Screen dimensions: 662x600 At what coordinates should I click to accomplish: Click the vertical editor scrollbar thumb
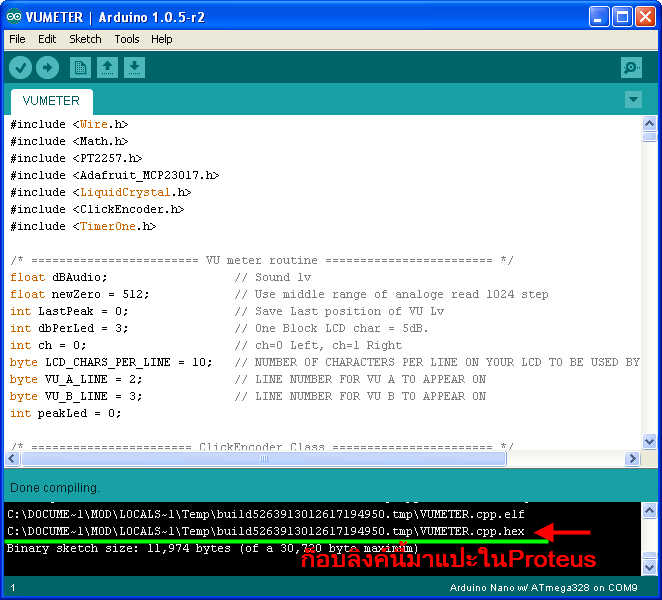[649, 137]
